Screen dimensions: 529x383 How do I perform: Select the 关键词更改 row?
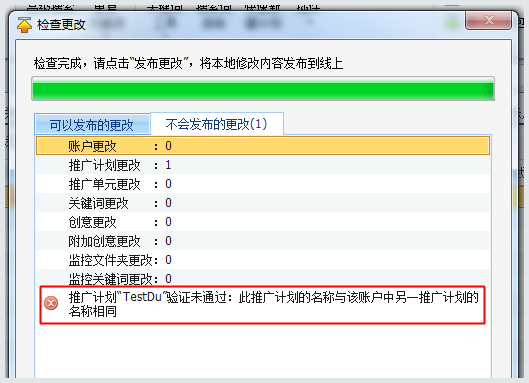tap(263, 203)
